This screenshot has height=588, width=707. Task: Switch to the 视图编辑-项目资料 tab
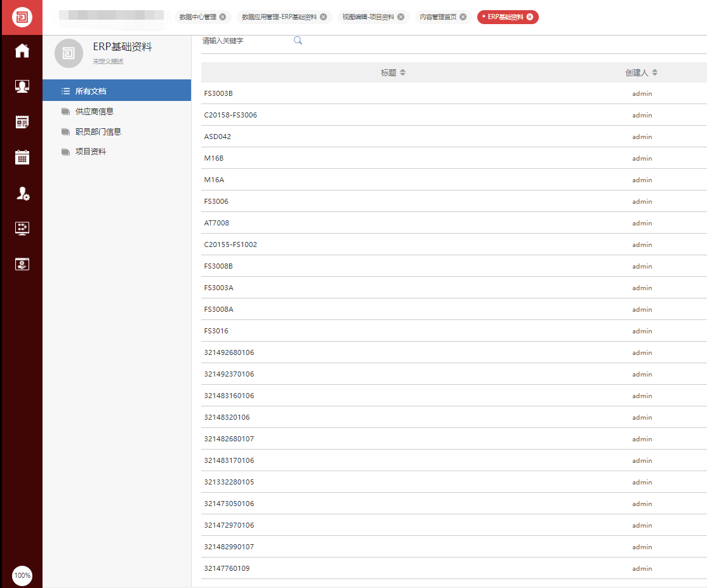tap(368, 17)
